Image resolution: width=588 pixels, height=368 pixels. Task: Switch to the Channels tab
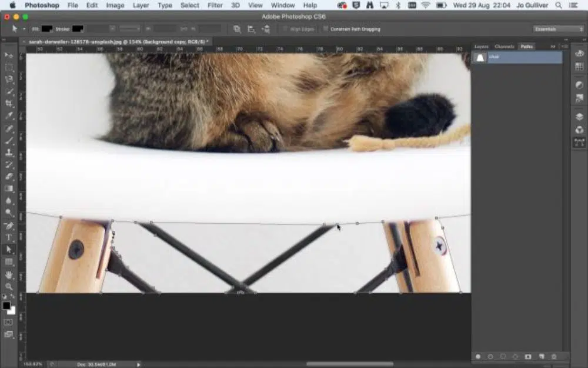click(x=504, y=46)
